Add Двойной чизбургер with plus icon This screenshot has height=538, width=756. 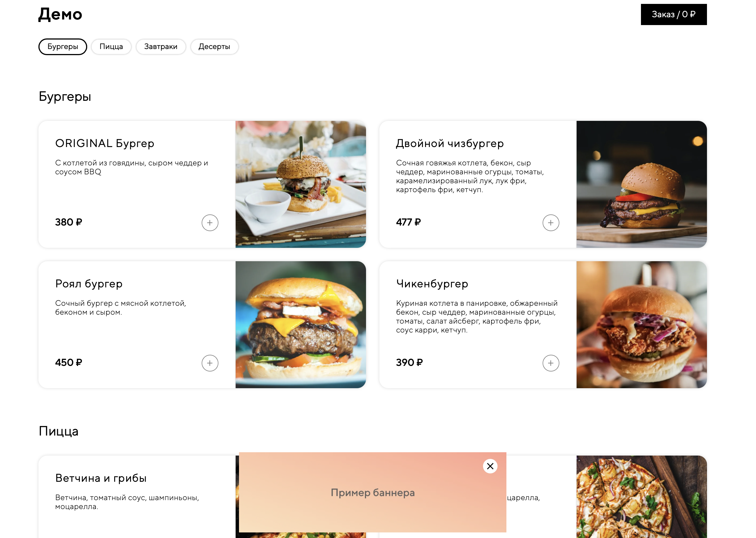[x=551, y=222]
